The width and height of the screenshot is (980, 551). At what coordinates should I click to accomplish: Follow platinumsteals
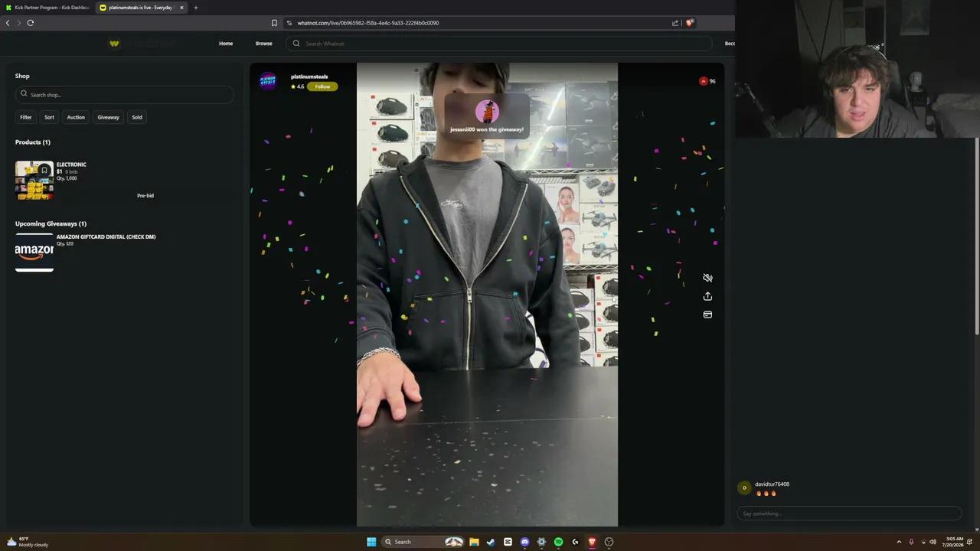pyautogui.click(x=322, y=86)
